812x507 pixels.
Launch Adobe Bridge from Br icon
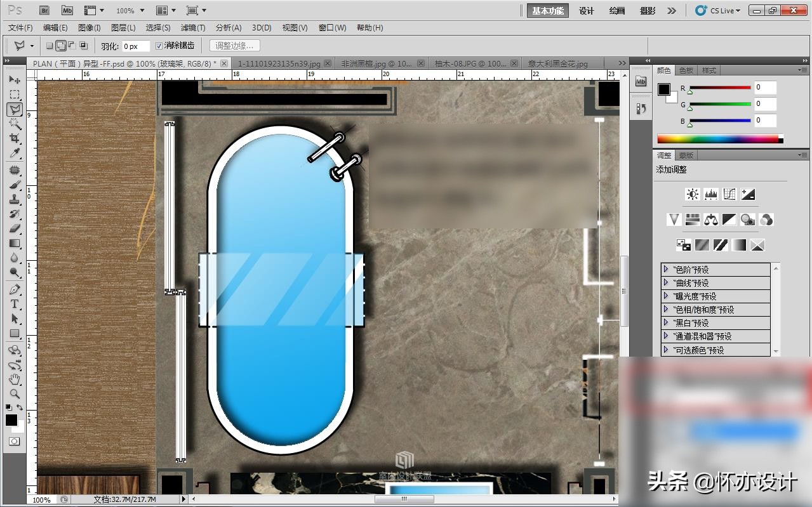click(44, 11)
